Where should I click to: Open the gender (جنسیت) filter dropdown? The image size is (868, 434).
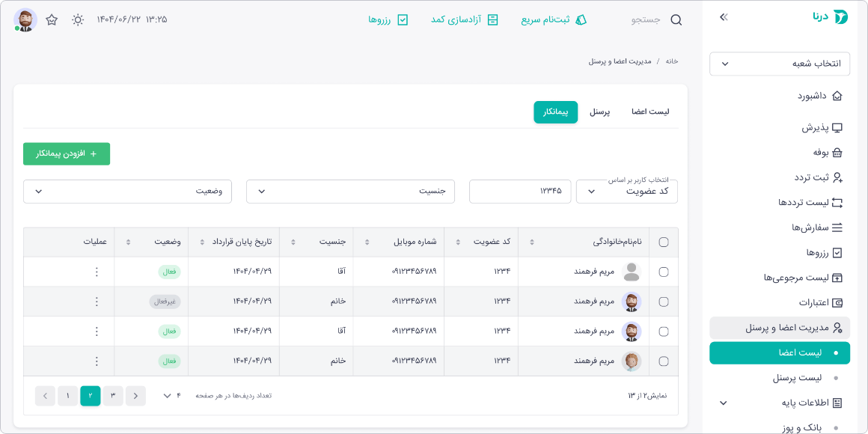click(x=350, y=192)
